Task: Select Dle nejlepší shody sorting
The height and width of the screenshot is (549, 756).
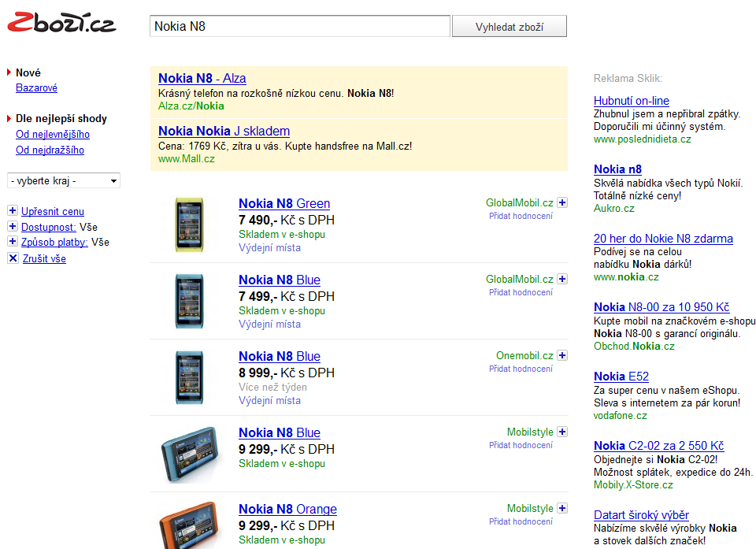Action: [61, 119]
